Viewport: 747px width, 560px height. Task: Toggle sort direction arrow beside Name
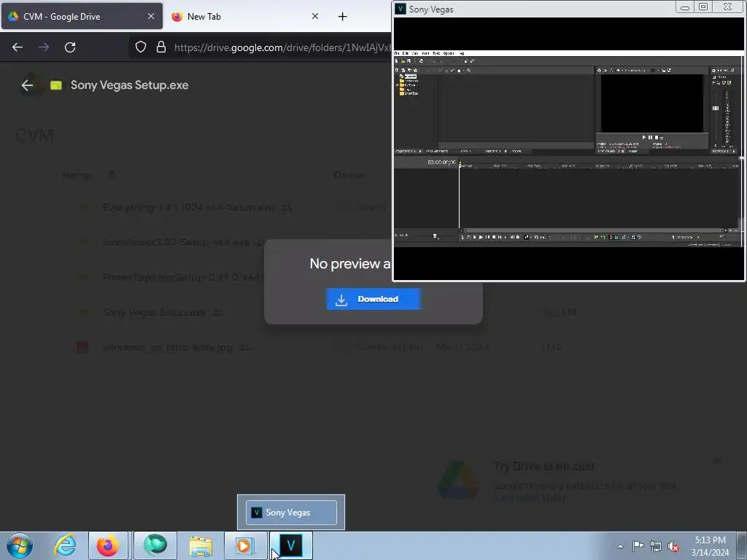[112, 175]
